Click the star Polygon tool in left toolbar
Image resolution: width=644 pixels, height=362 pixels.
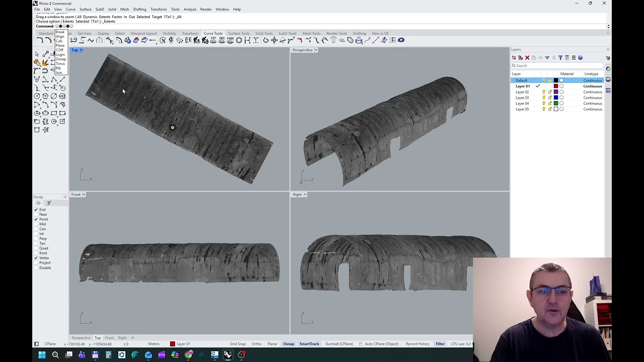[45, 130]
